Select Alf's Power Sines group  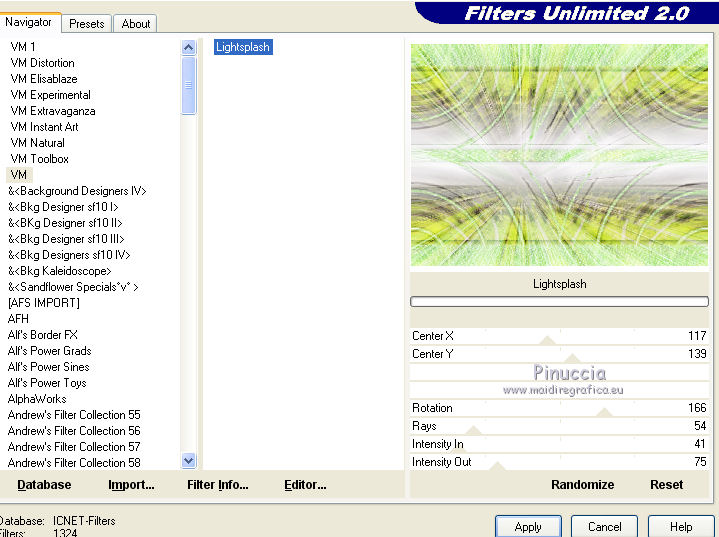point(49,367)
